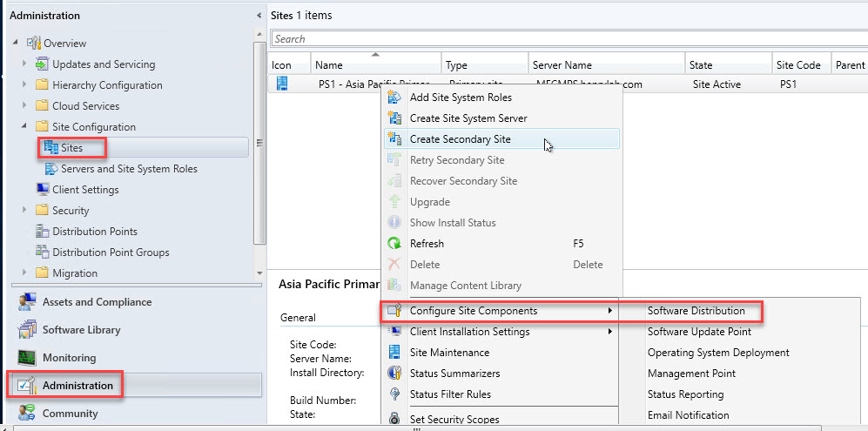
Task: Click the Create Site System Server icon
Action: 394,118
